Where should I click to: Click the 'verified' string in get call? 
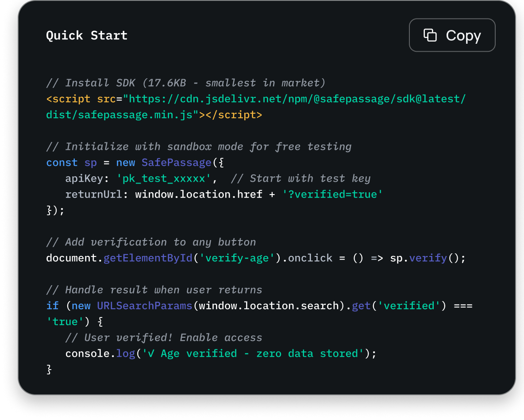tap(409, 306)
